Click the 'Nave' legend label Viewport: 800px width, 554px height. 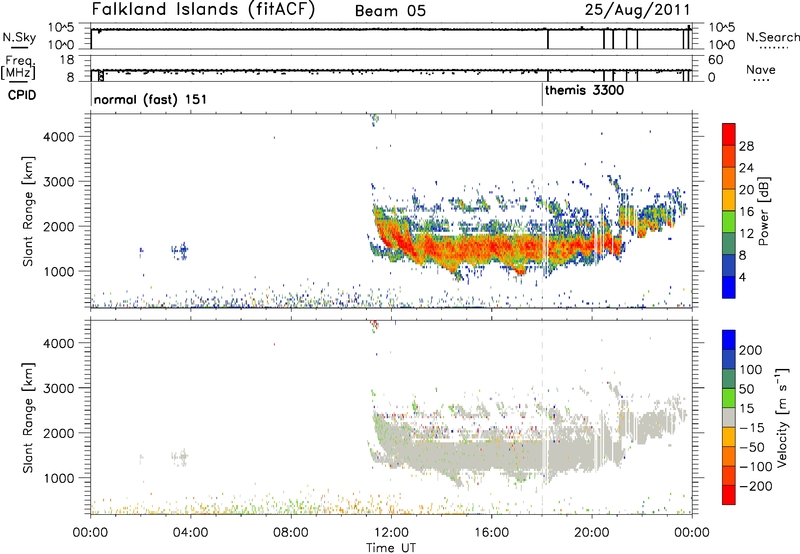coord(761,69)
